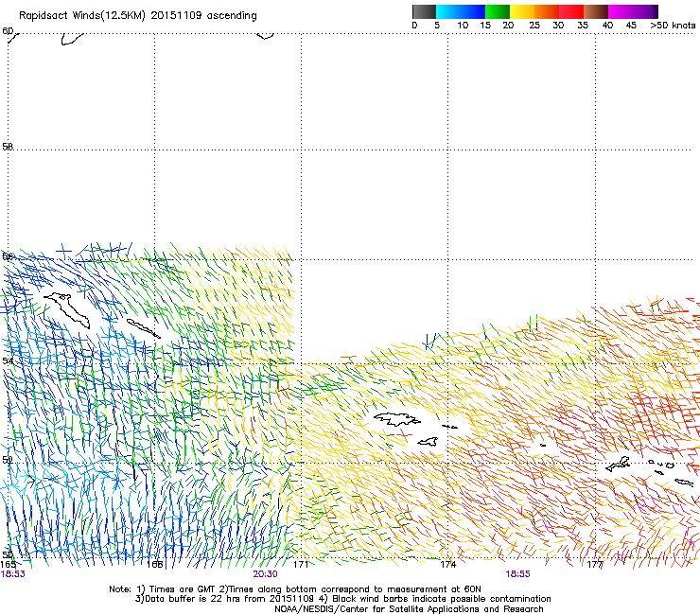The height and width of the screenshot is (615, 700).
Task: Click the NOAA/NESDIS credit line
Action: 409,609
